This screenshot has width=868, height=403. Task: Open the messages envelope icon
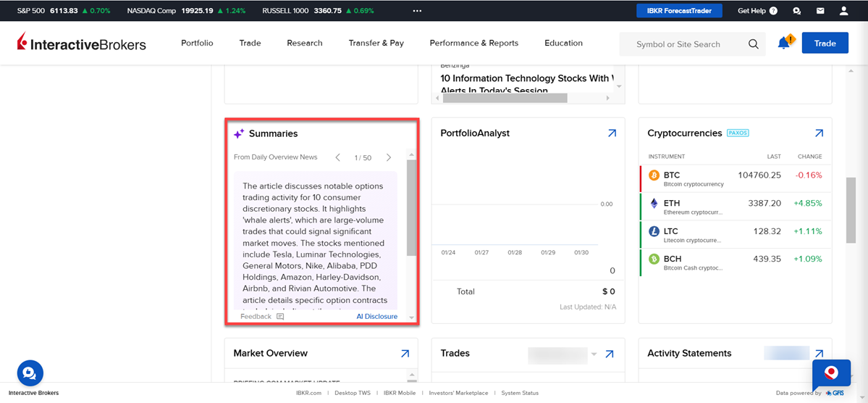click(x=819, y=11)
